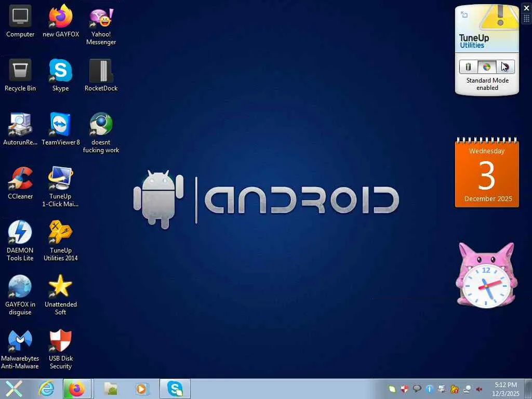Grab the TuneUp gadget drag handle
The image size is (532, 399).
pos(527,18)
